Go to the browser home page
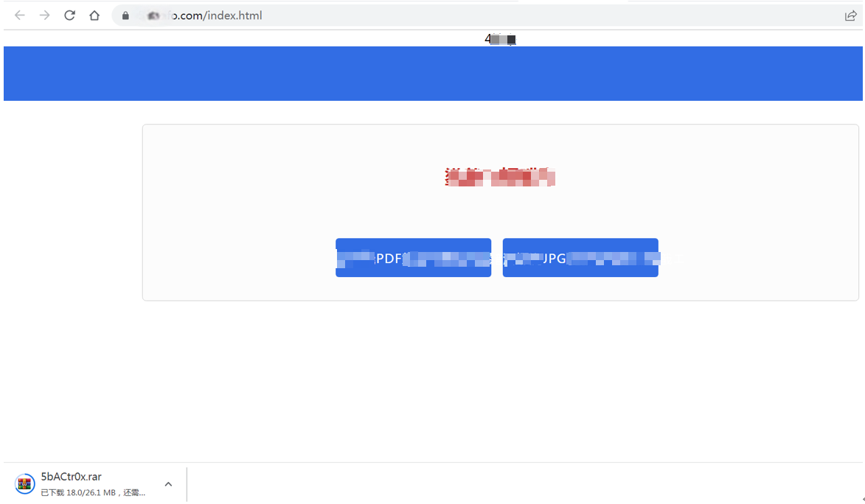Image resolution: width=865 pixels, height=504 pixels. tap(94, 15)
